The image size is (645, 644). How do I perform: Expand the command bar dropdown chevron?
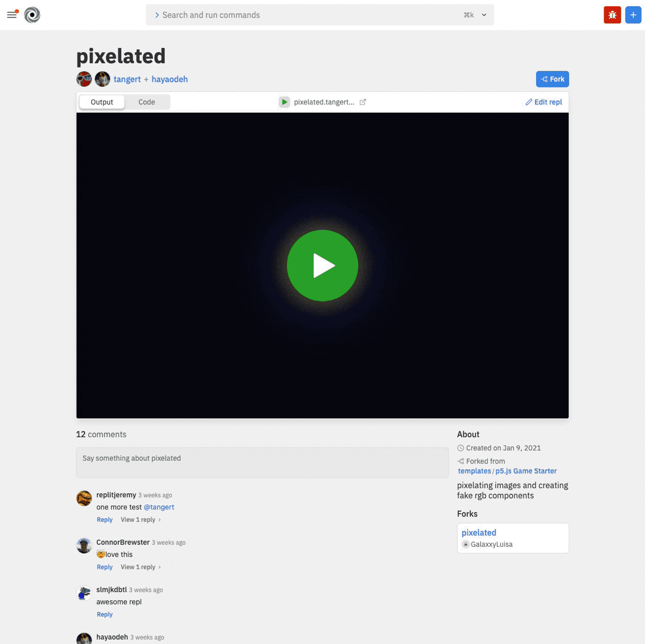(484, 15)
